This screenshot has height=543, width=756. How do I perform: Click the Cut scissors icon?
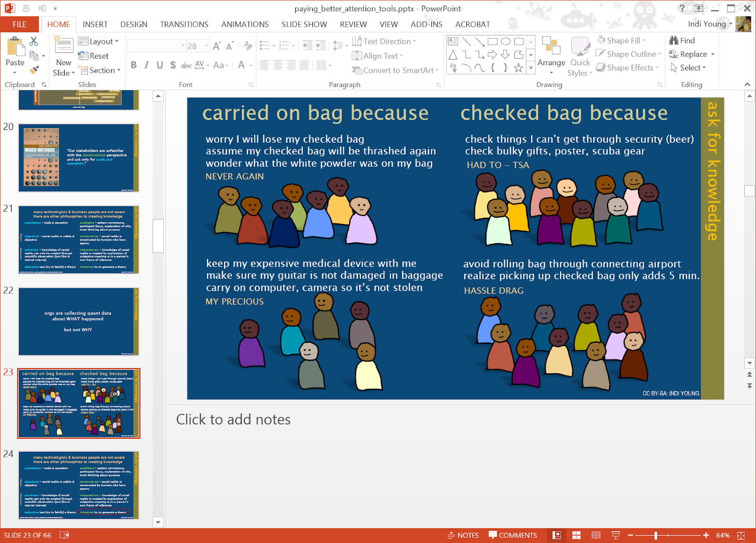coord(34,42)
